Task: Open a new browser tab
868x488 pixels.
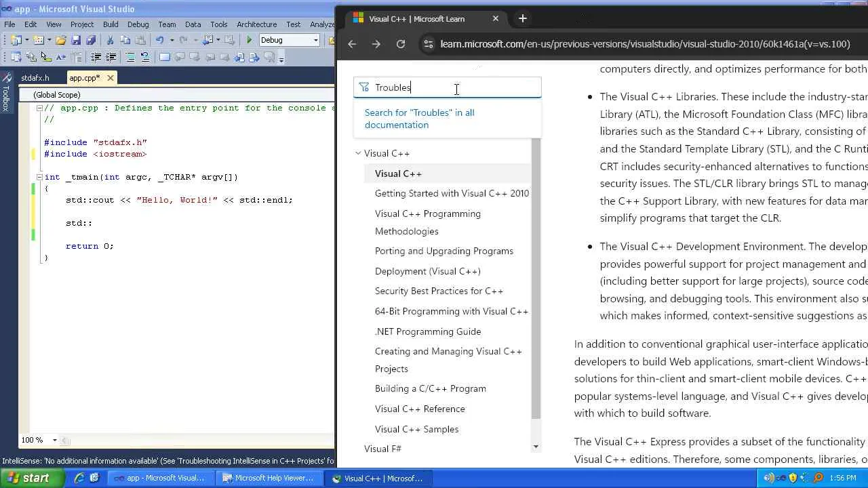Action: (523, 19)
